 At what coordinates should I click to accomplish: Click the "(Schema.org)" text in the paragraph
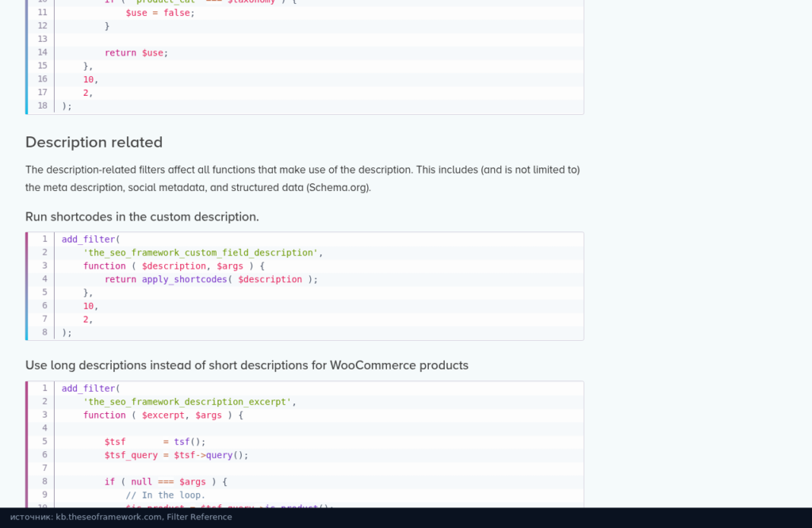(x=339, y=187)
